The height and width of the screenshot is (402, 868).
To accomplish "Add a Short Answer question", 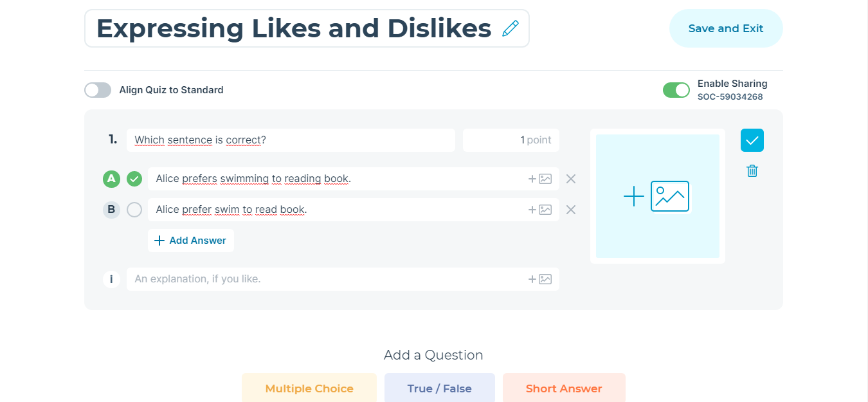I will click(x=564, y=388).
